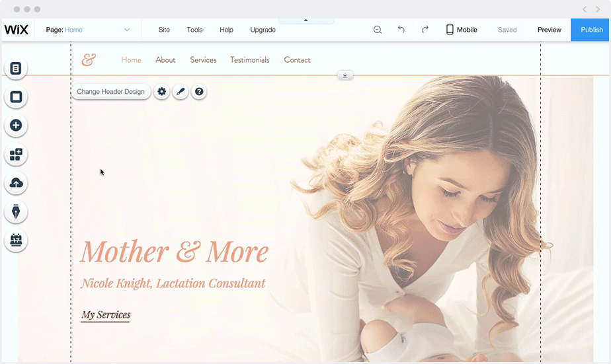Switch to the Mobile editor view
Image resolution: width=611 pixels, height=364 pixels.
(x=462, y=30)
